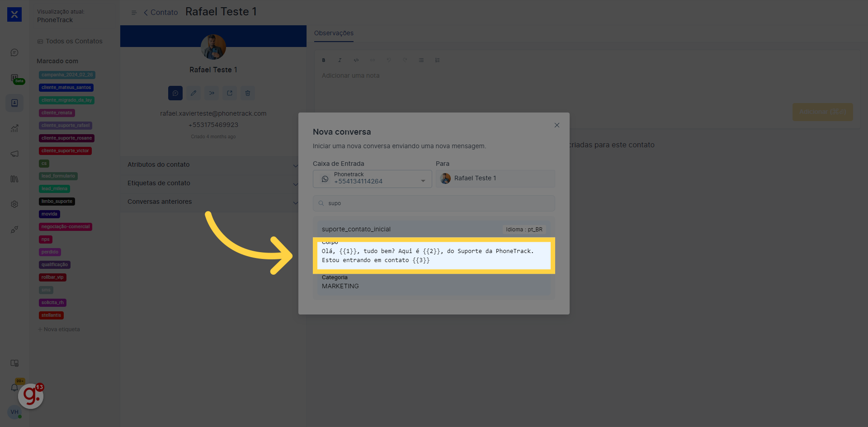Click Nova etiqueta to add a label

[x=59, y=329]
